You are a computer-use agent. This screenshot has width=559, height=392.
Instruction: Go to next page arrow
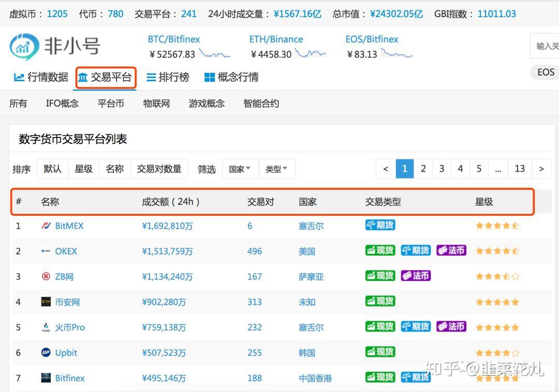coord(541,169)
